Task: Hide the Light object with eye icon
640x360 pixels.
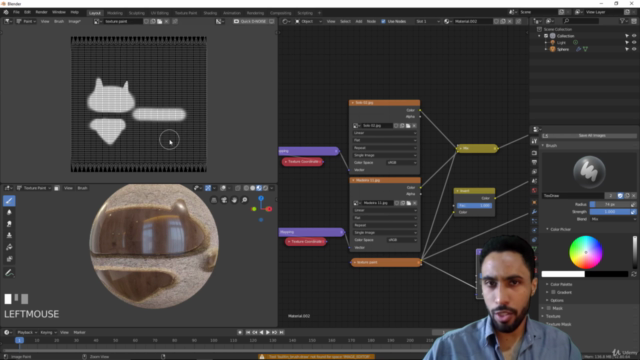Action: pyautogui.click(x=634, y=42)
